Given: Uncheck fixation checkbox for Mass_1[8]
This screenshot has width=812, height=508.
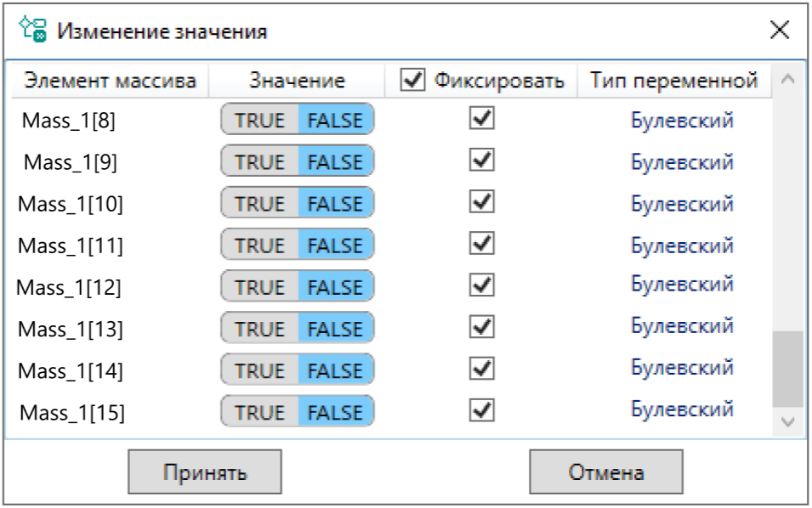Looking at the screenshot, I should click(482, 119).
